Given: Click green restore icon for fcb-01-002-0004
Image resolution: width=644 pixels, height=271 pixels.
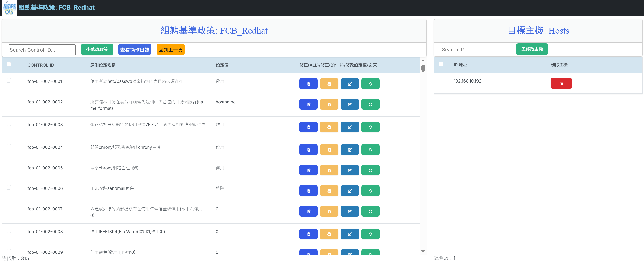Looking at the screenshot, I should (x=370, y=150).
